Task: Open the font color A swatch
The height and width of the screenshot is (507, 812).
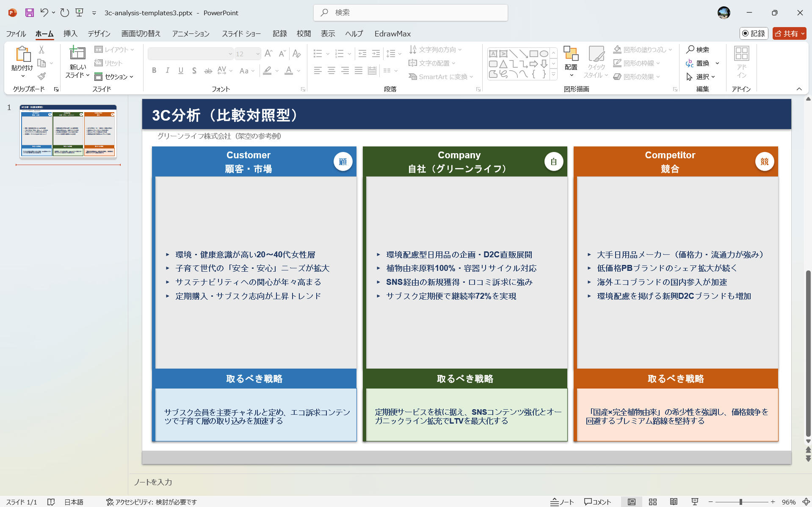Action: (289, 71)
